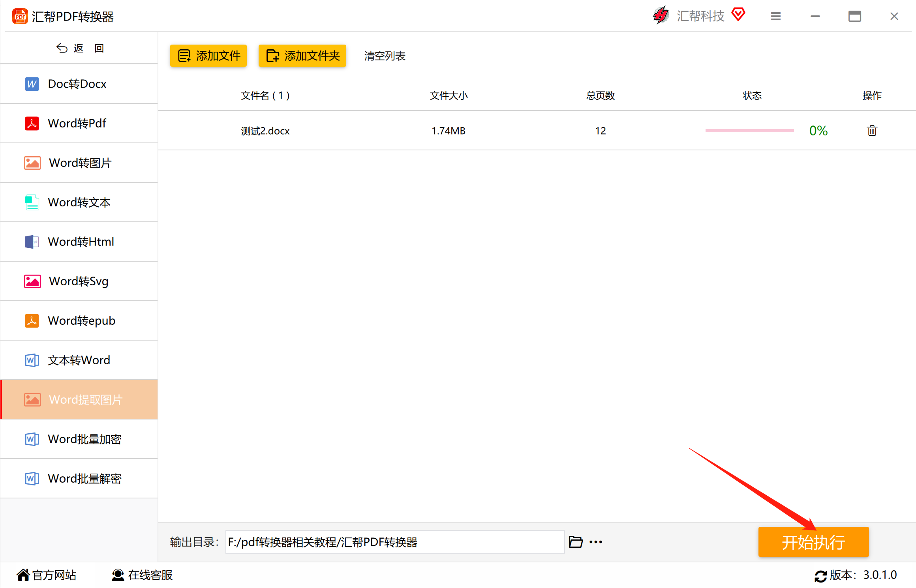The width and height of the screenshot is (916, 588).
Task: Clear the list with 清空列表
Action: coord(385,56)
